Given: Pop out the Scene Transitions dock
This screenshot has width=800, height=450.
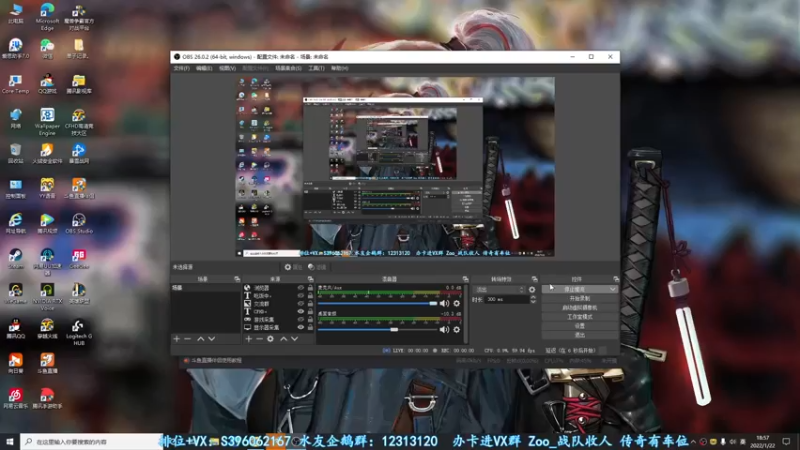Looking at the screenshot, I should click(534, 279).
